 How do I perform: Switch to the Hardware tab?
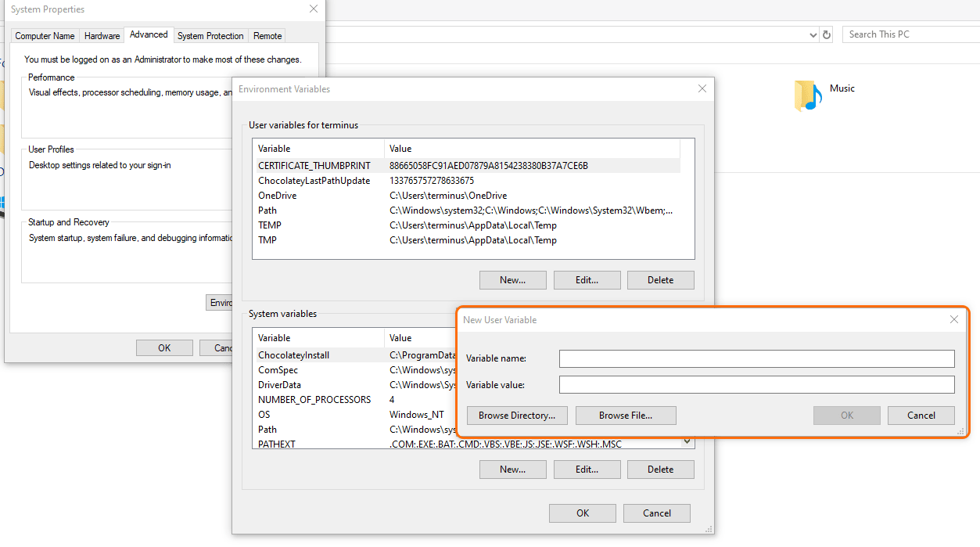click(102, 35)
